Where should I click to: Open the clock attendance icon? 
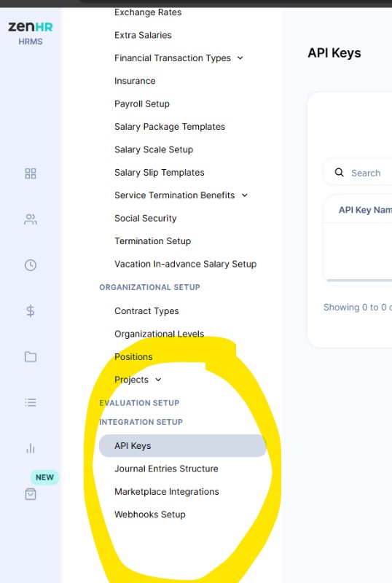(x=31, y=265)
